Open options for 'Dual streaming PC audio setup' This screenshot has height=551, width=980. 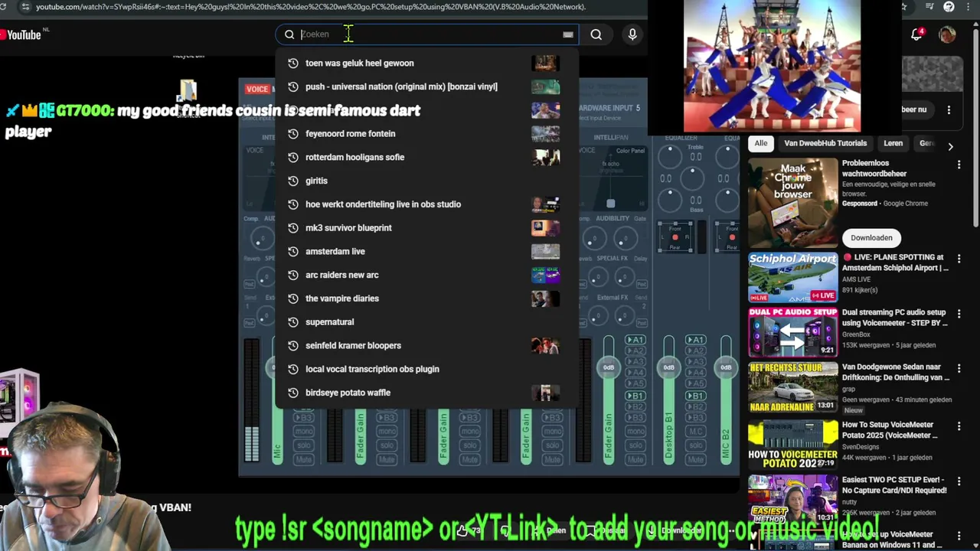click(x=959, y=315)
